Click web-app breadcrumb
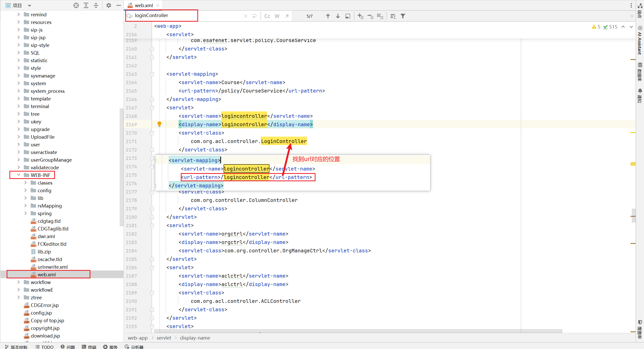This screenshot has width=644, height=349. point(138,338)
